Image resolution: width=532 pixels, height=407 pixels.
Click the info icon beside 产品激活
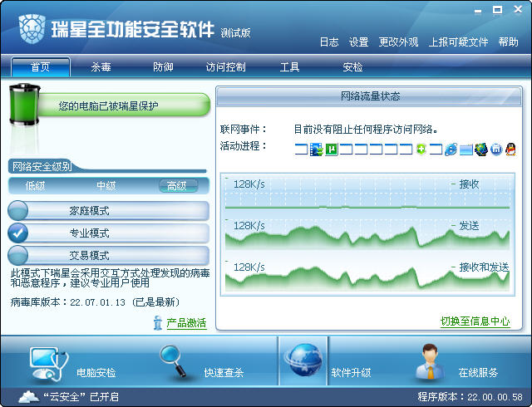coord(157,323)
